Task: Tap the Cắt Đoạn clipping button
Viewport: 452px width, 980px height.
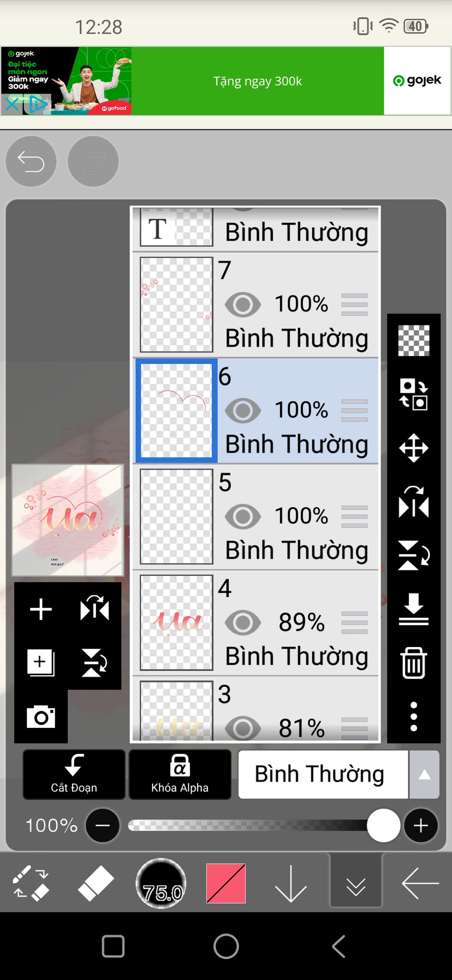Action: (74, 774)
